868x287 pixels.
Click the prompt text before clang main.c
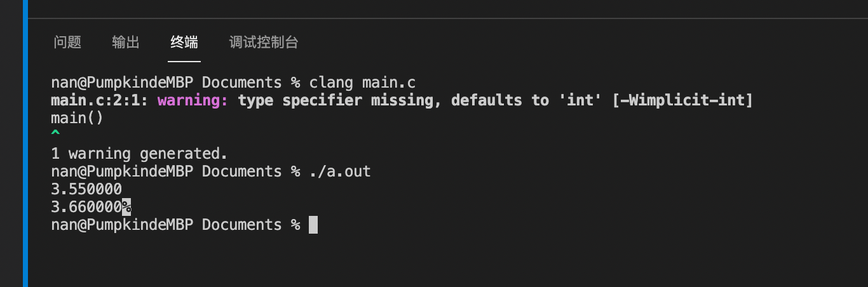pos(175,83)
